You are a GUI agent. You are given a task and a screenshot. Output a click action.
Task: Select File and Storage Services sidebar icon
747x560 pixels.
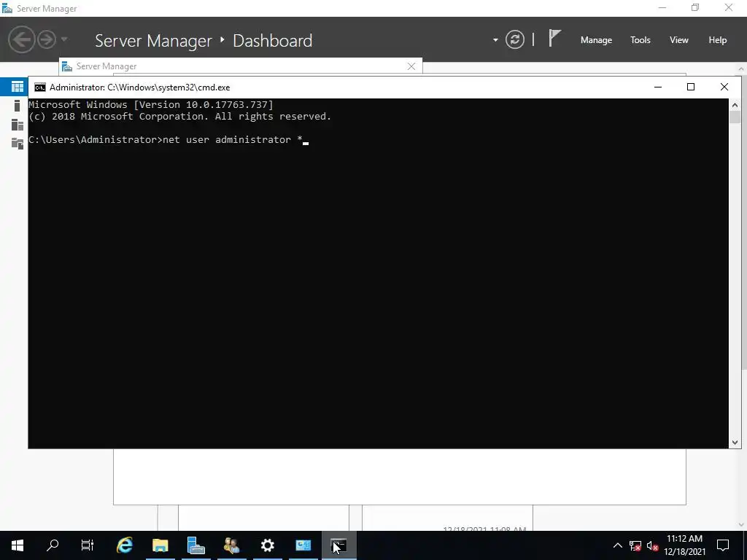pos(18,144)
